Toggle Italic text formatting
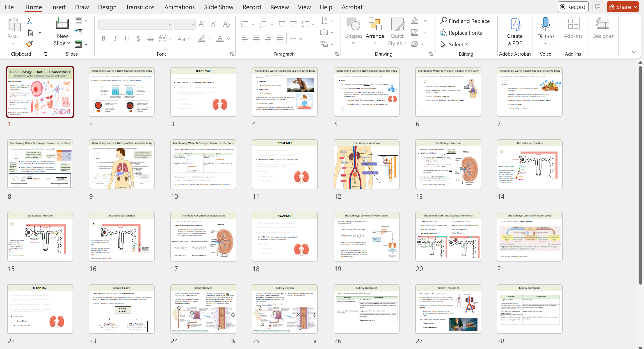Viewport: 644px width, 349px height. (115, 39)
